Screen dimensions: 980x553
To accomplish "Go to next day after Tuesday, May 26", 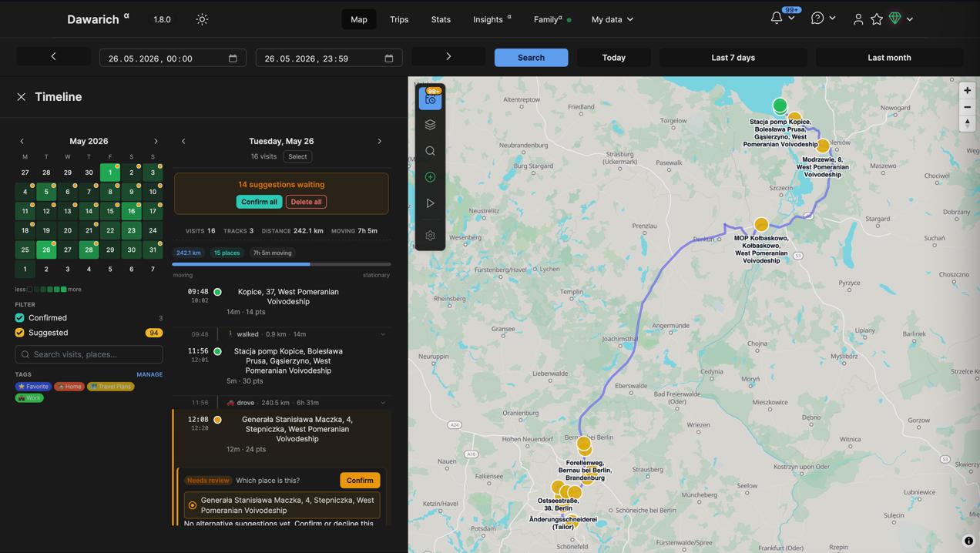I will [379, 142].
